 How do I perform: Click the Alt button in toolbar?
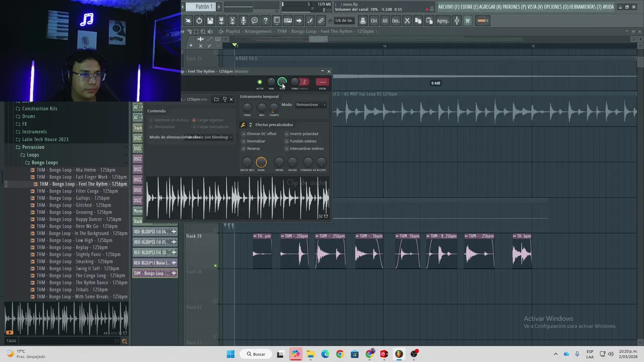coord(385,21)
